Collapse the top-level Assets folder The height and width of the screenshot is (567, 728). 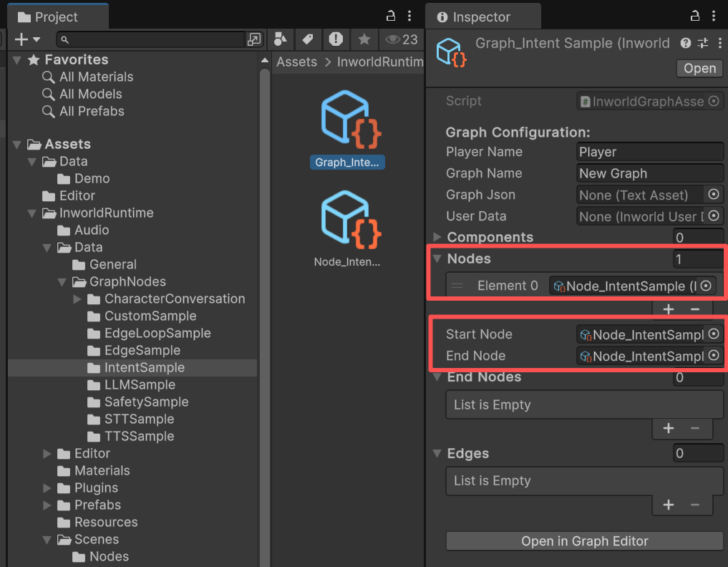[x=17, y=145]
